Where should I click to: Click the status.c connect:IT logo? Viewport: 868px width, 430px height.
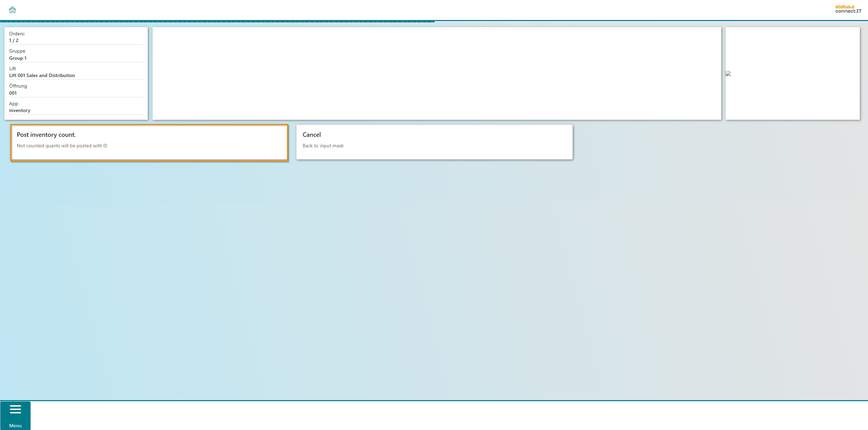[848, 9]
